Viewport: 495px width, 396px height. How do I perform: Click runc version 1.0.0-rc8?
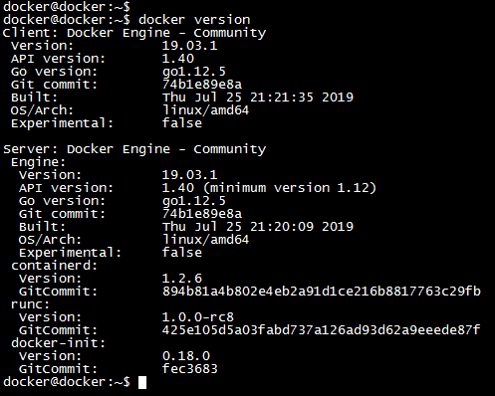pyautogui.click(x=198, y=317)
